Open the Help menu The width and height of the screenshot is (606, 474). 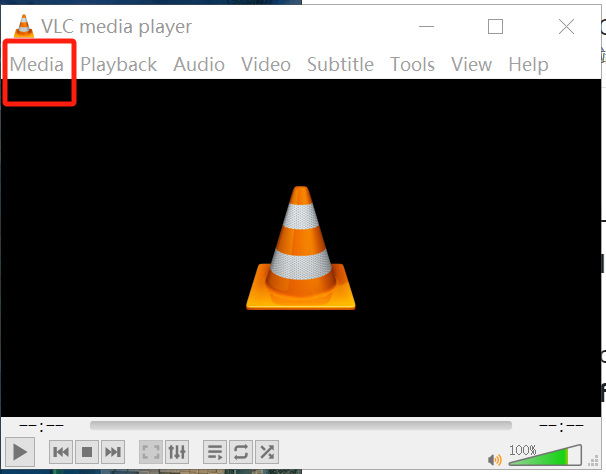(x=528, y=64)
